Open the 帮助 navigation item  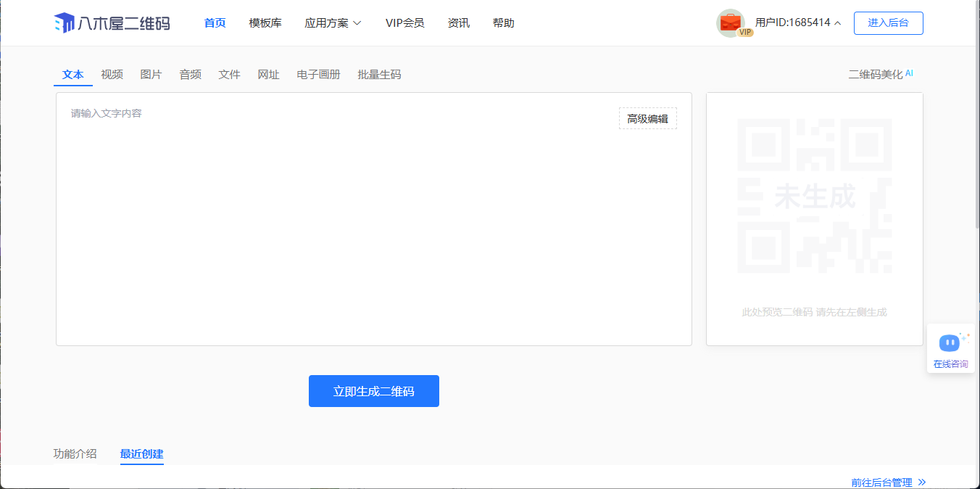tap(503, 23)
